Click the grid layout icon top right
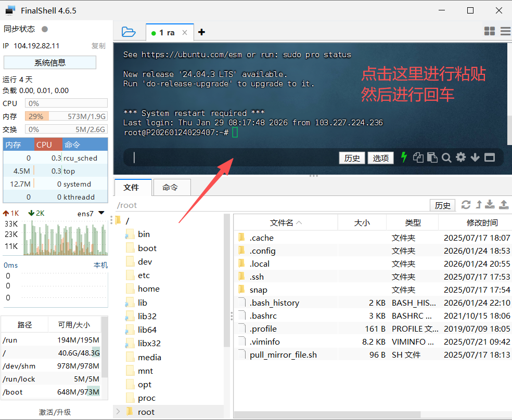 coord(490,31)
